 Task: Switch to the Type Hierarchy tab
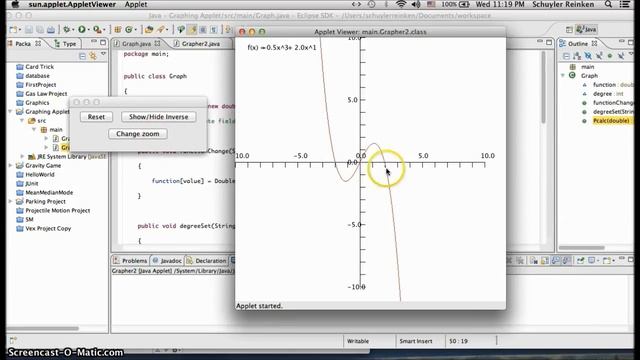coord(65,43)
